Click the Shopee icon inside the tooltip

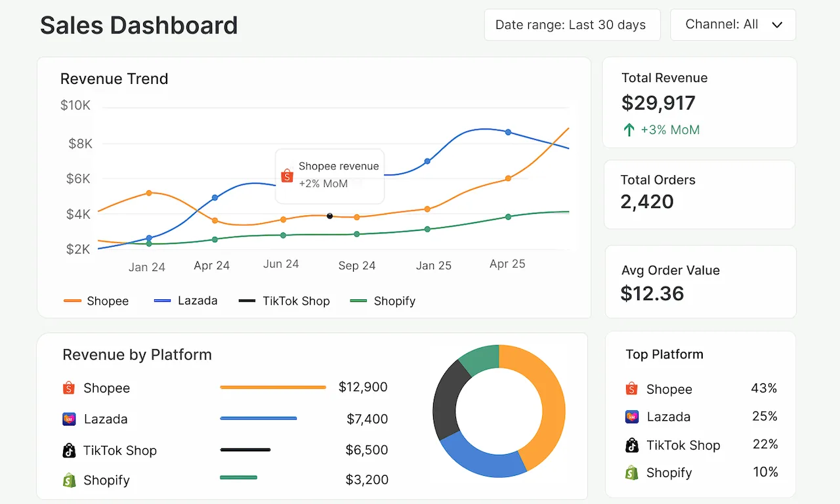[287, 175]
